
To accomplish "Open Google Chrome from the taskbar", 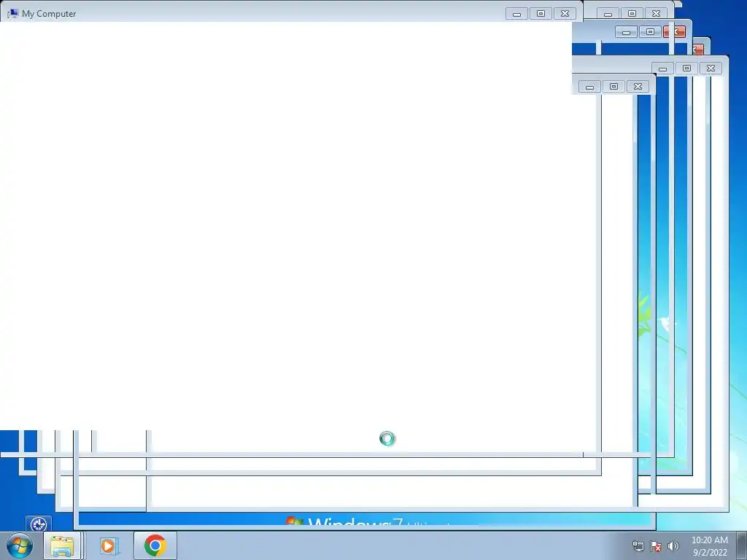I will [155, 545].
